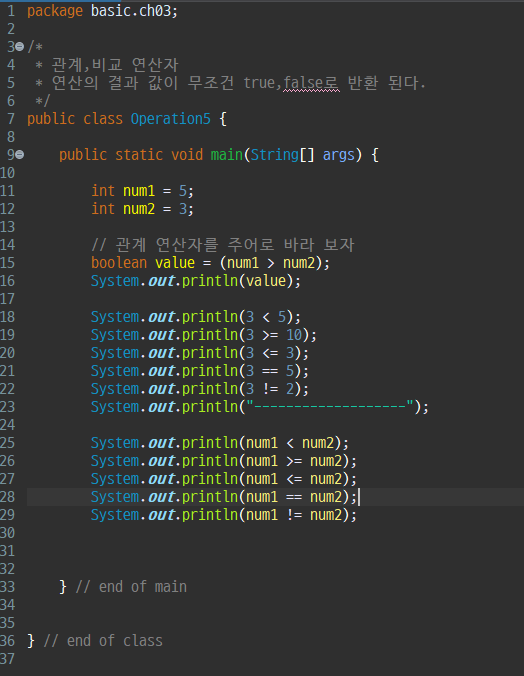The image size is (524, 676).
Task: Click 'int num1 = 5;' declaration
Action: (x=142, y=191)
